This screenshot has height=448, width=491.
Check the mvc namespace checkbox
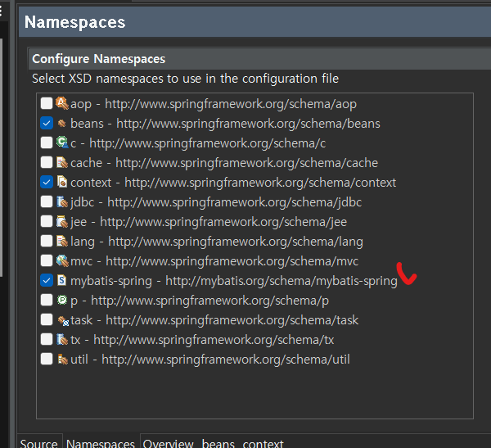point(47,260)
